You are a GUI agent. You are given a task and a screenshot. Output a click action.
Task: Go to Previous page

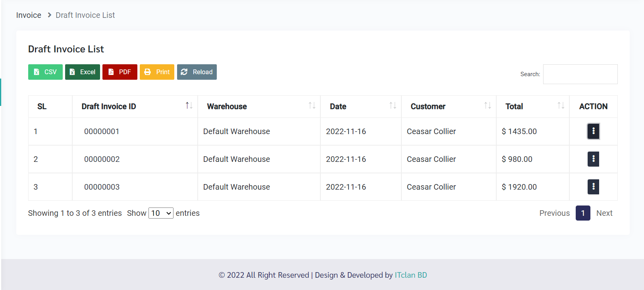point(554,213)
